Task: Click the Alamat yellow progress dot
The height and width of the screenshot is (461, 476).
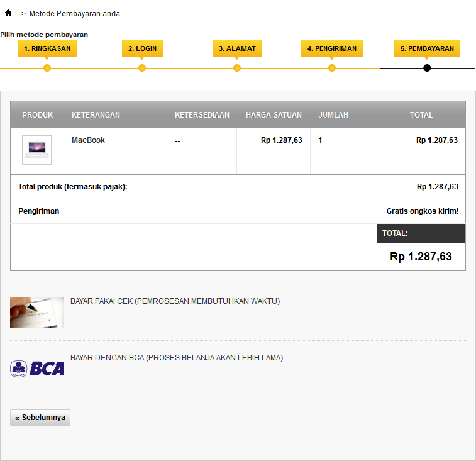Action: click(237, 68)
